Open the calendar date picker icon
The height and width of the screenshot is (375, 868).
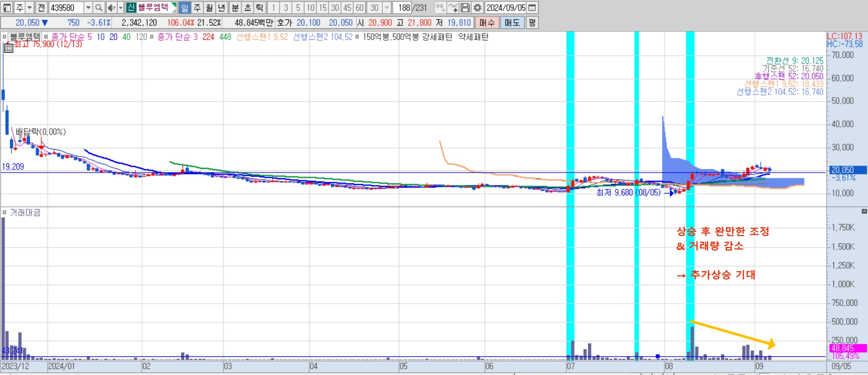[532, 8]
